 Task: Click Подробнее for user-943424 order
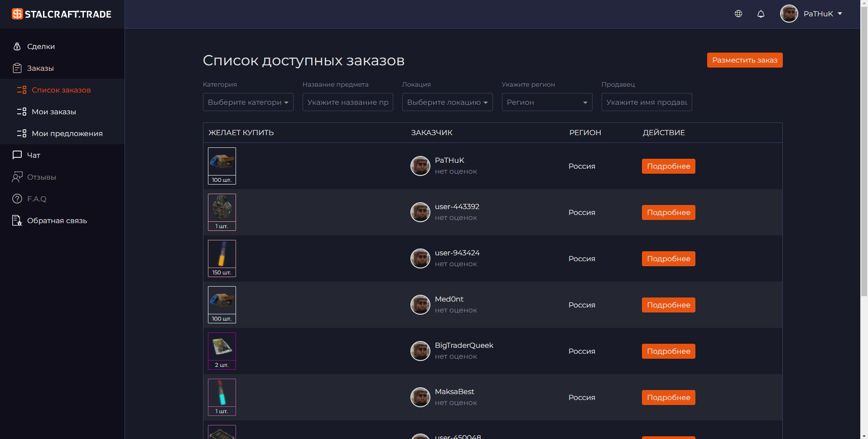pos(669,259)
